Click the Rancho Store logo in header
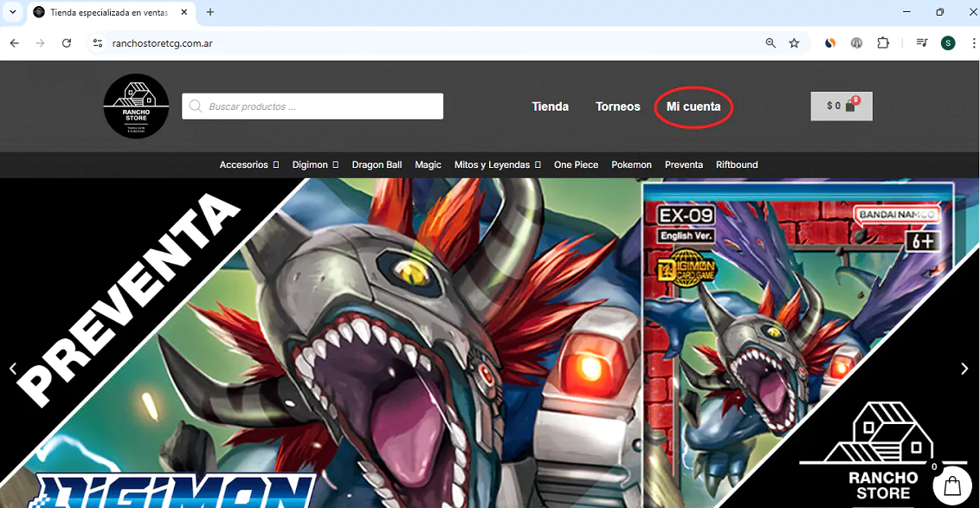The height and width of the screenshot is (508, 980). [x=136, y=106]
